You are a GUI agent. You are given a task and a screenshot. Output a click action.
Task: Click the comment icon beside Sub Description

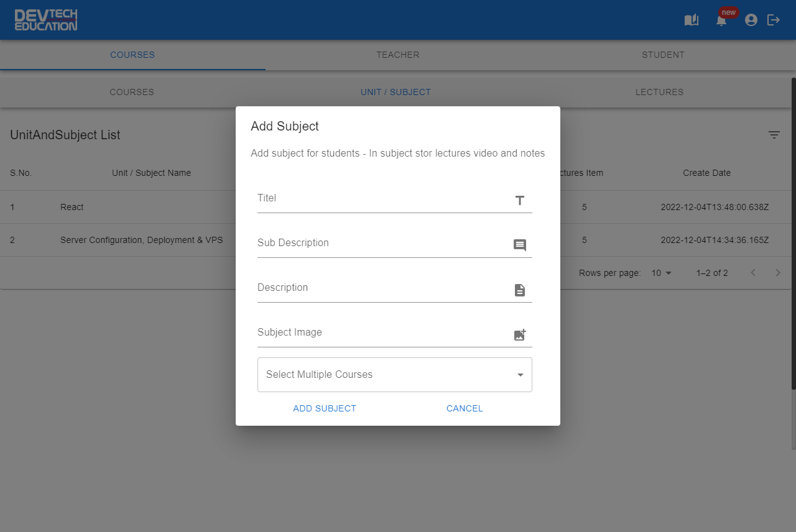coord(520,245)
